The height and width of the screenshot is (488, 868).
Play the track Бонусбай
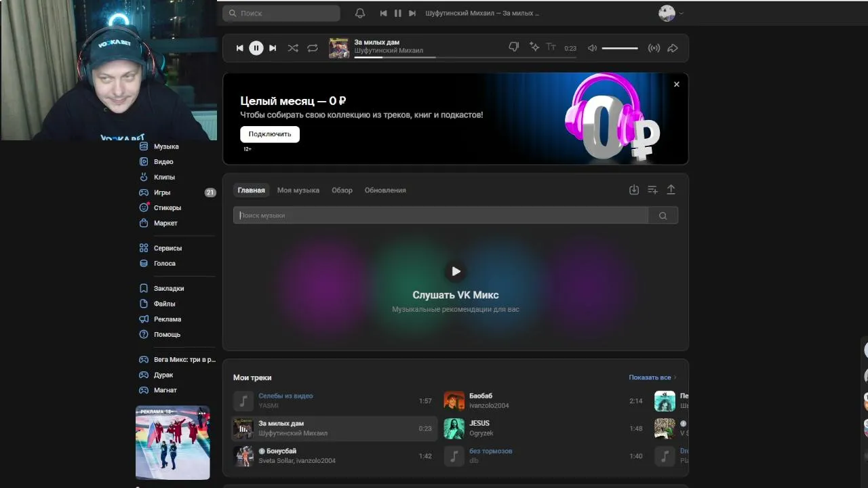[x=334, y=456]
